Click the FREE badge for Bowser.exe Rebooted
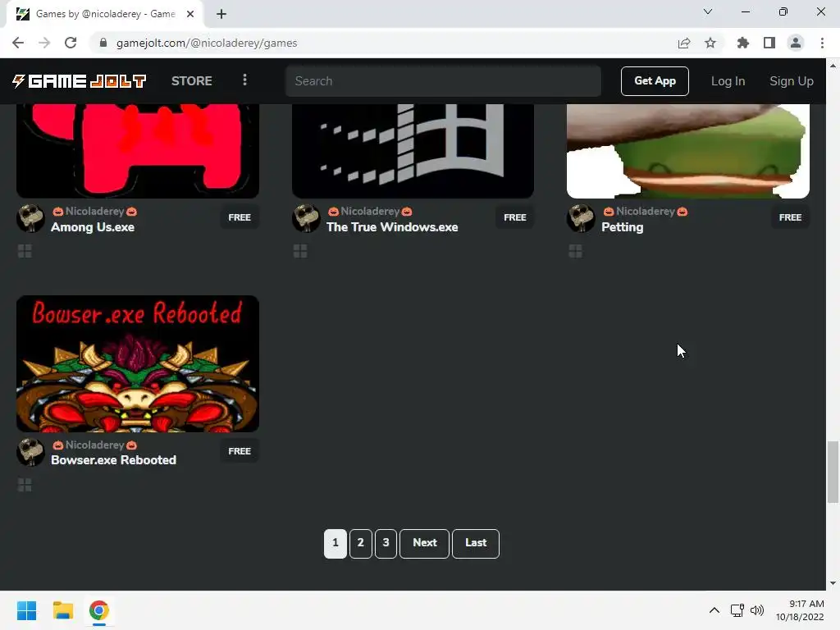The width and height of the screenshot is (840, 630). click(240, 451)
